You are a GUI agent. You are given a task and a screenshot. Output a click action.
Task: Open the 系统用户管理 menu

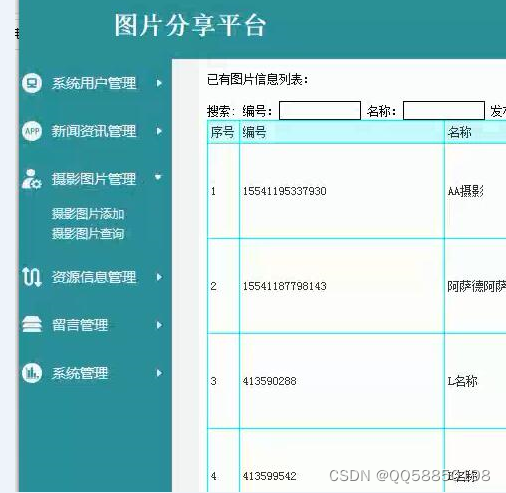click(x=94, y=83)
